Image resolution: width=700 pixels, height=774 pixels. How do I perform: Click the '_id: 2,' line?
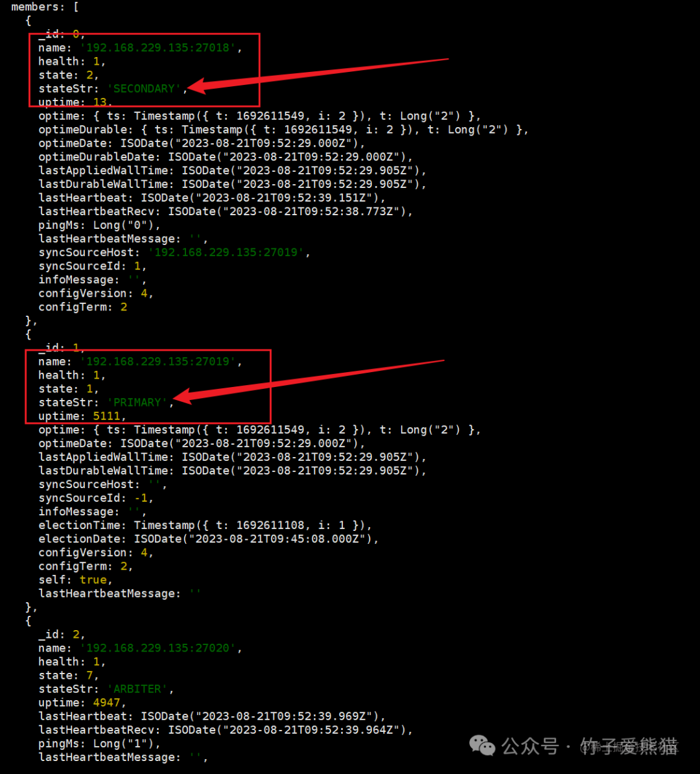pyautogui.click(x=62, y=635)
